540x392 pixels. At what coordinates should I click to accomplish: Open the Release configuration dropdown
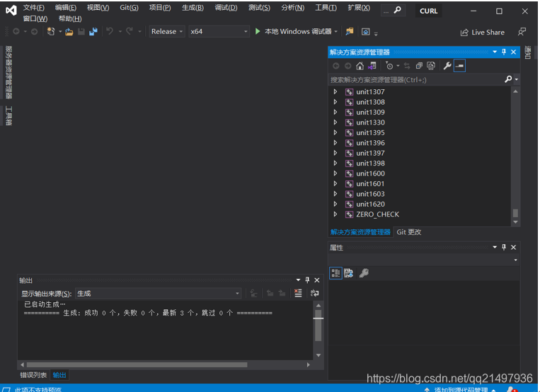[x=167, y=32]
